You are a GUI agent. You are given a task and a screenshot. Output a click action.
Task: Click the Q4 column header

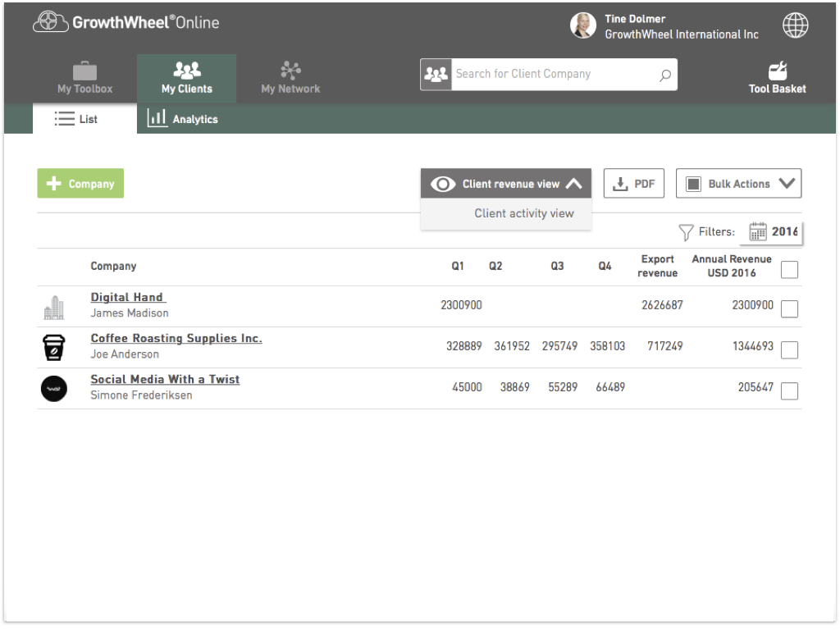click(605, 267)
